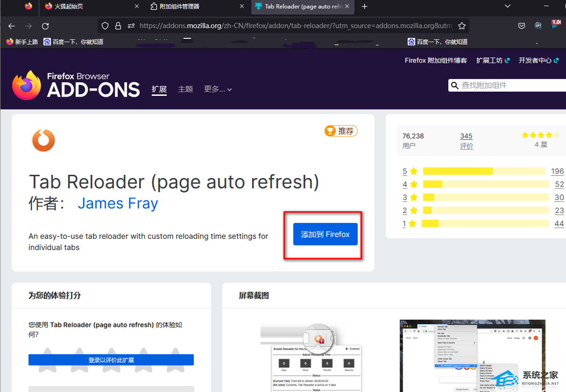
Task: Click the Firefox Add-ons logo
Action: tap(76, 85)
